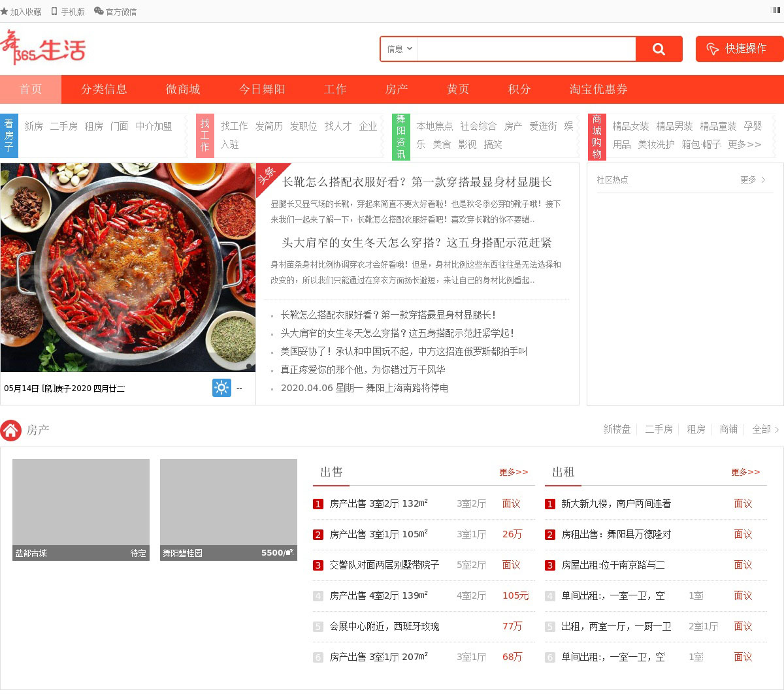Open the news item 真正疼爱你的那个他
This screenshot has width=784, height=694.
[x=363, y=370]
